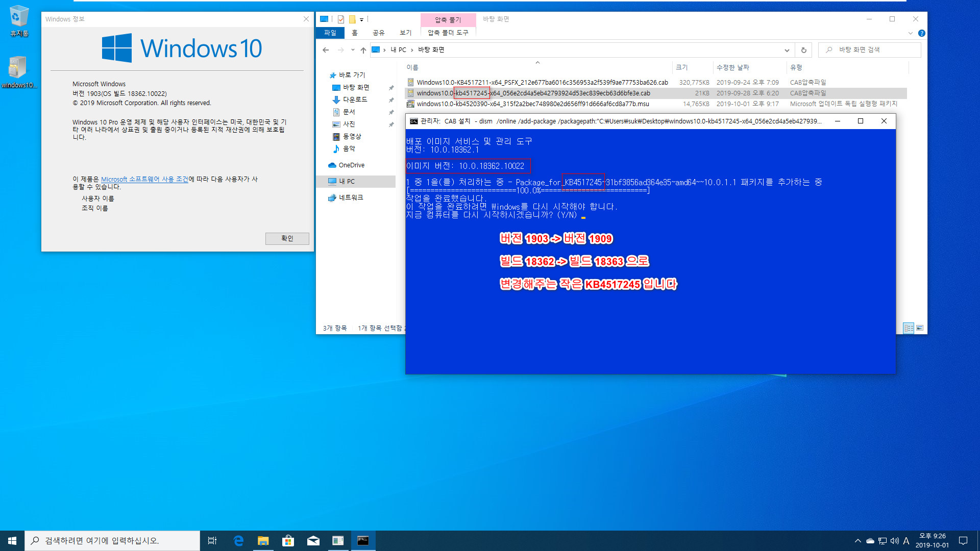Open OneDrive tray icon

(x=870, y=541)
